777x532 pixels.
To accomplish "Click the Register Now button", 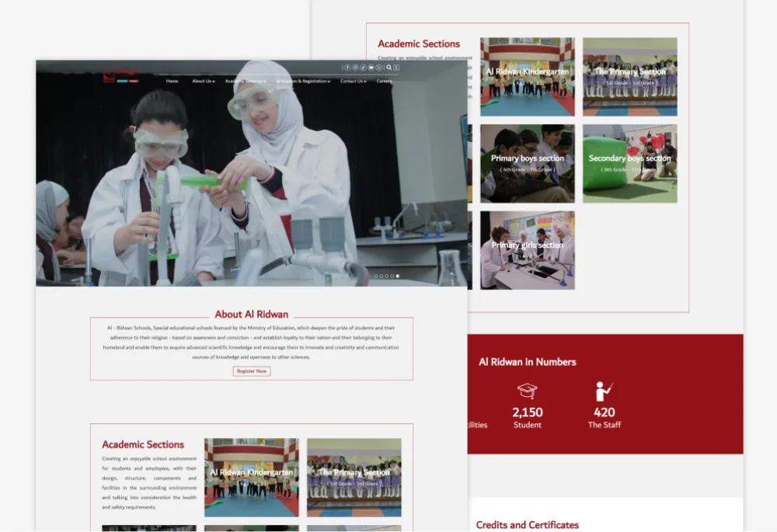I will click(x=252, y=371).
